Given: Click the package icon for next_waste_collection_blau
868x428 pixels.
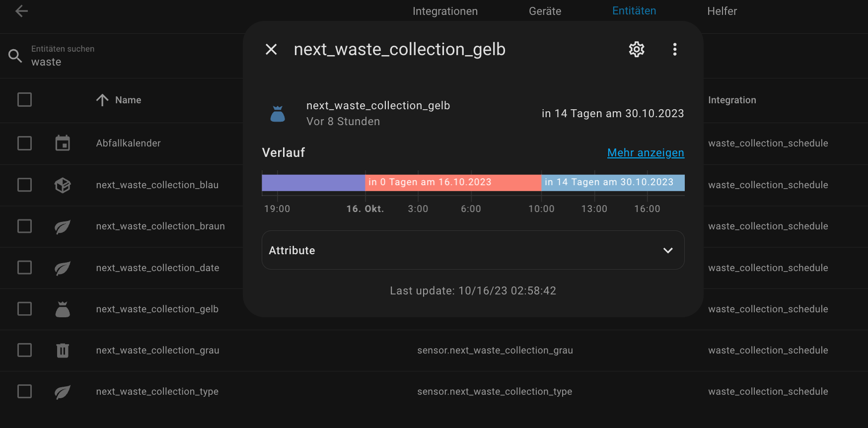Looking at the screenshot, I should pyautogui.click(x=63, y=185).
